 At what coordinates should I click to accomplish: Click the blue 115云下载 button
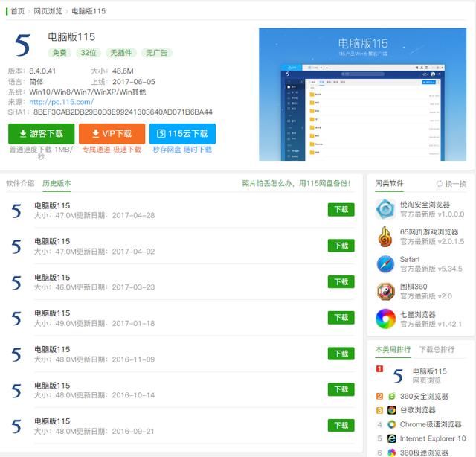click(x=182, y=134)
